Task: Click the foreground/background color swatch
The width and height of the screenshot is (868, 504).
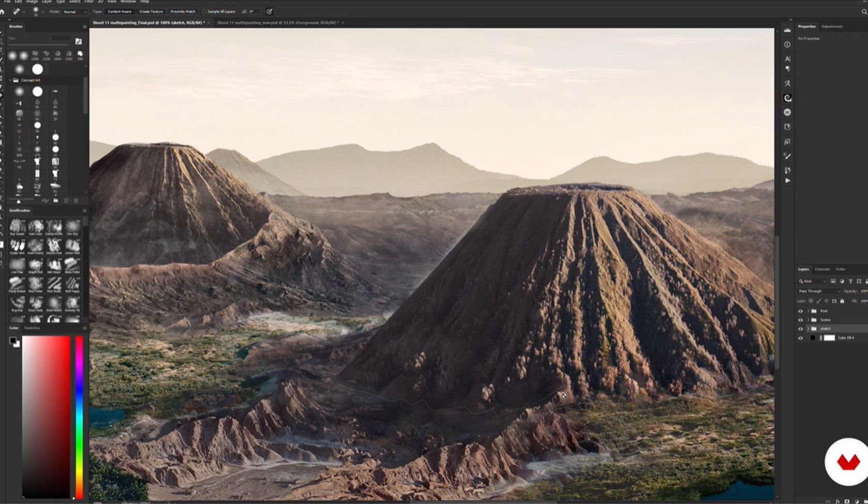Action: (14, 342)
